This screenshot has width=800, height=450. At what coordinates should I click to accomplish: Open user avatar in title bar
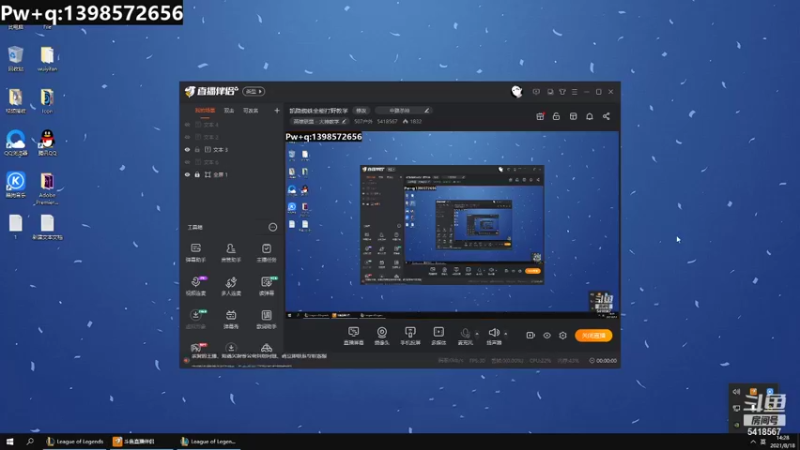tap(517, 92)
